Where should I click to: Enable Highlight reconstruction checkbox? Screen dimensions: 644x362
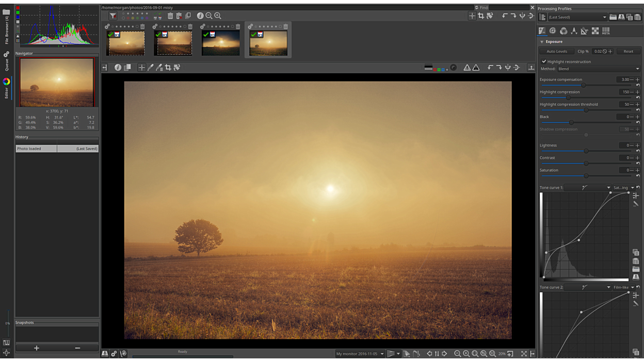pyautogui.click(x=544, y=61)
